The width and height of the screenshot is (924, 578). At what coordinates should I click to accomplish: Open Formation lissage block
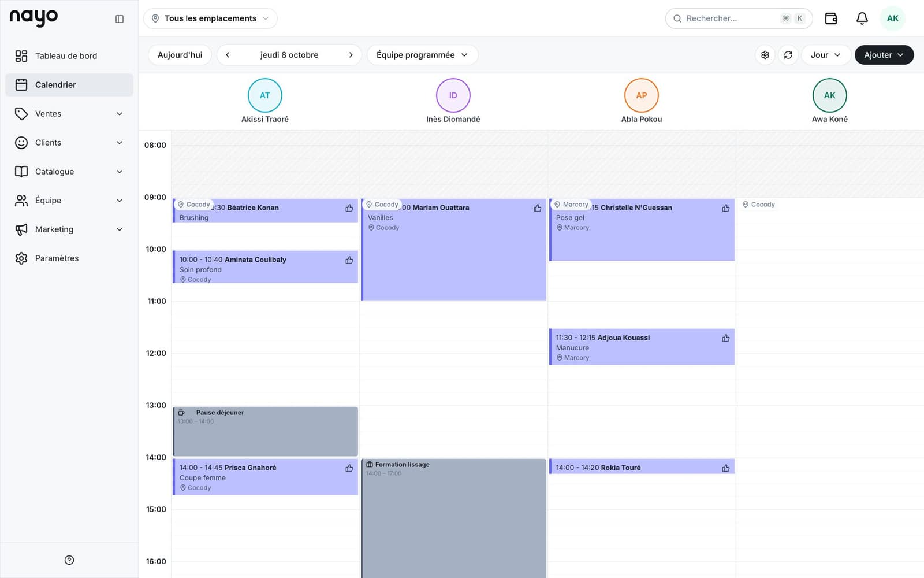(x=453, y=518)
